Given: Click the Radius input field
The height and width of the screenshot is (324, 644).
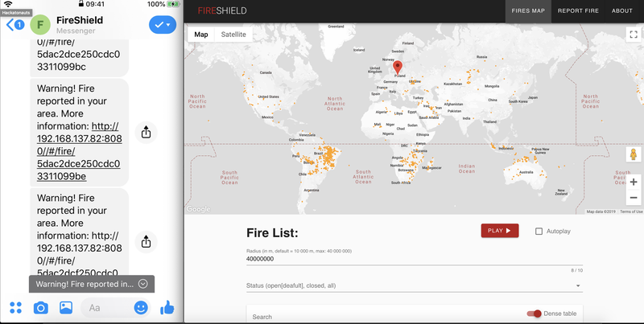Looking at the screenshot, I should click(411, 260).
